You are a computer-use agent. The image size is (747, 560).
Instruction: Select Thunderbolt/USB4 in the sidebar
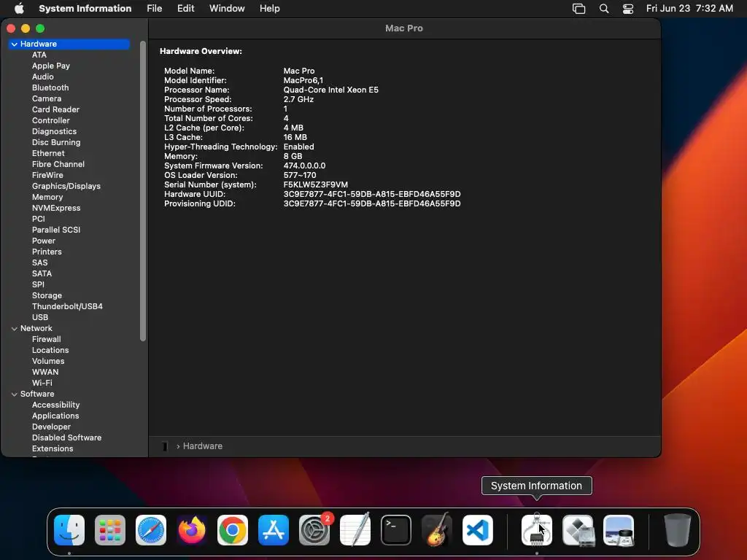point(67,307)
